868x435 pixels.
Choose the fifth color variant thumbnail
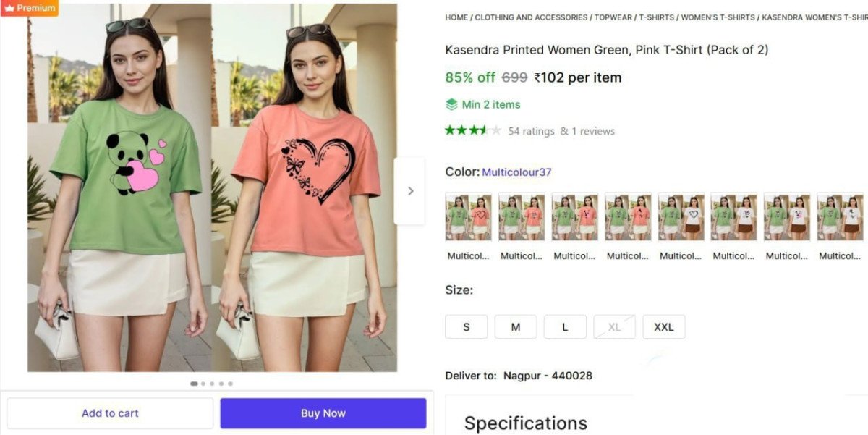coord(681,216)
